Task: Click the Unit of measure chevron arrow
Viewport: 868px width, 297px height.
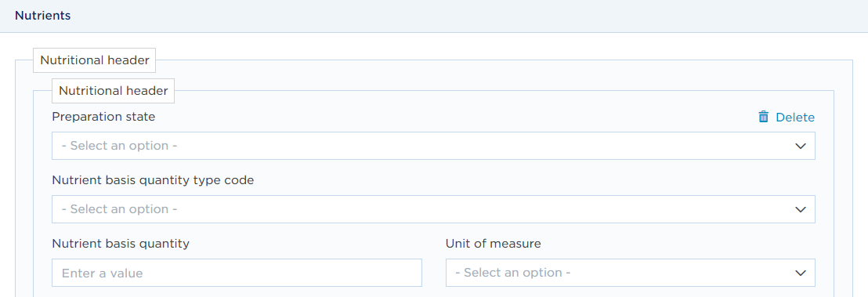Action: (x=800, y=273)
